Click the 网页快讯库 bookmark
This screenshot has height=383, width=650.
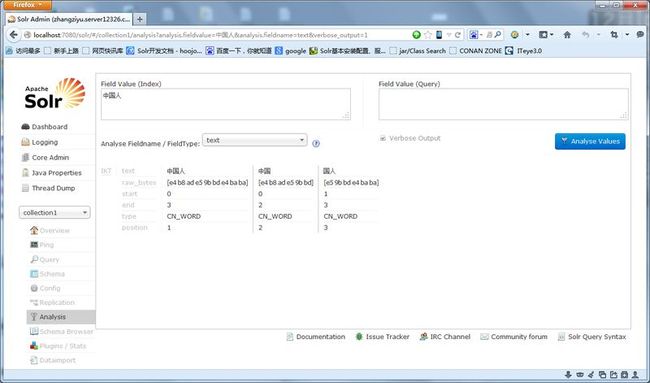103,51
